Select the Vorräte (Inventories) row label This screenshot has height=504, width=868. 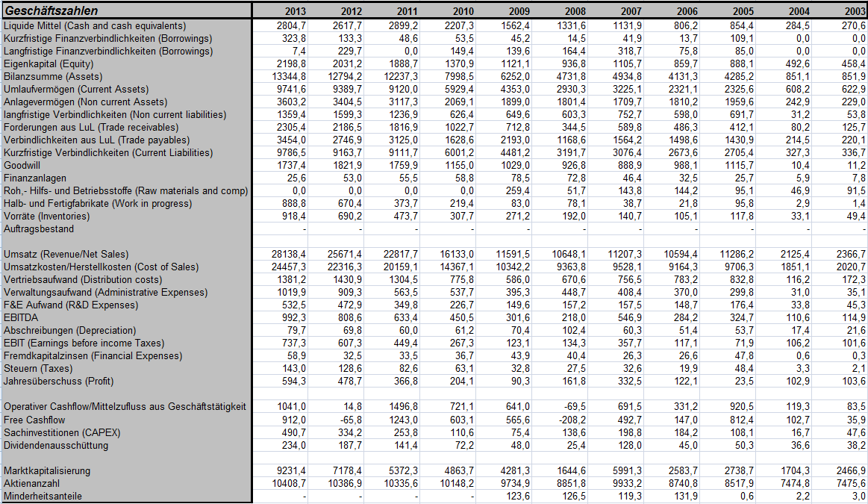click(46, 217)
